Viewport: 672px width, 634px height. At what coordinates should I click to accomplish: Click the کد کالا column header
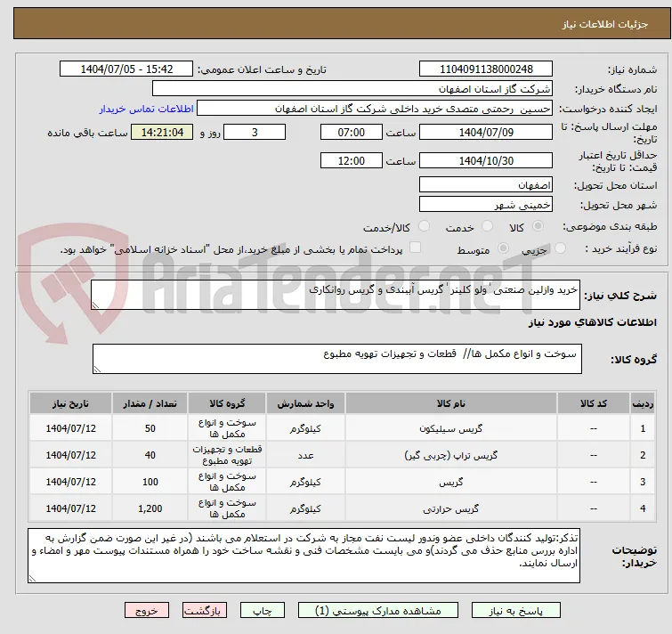(593, 403)
